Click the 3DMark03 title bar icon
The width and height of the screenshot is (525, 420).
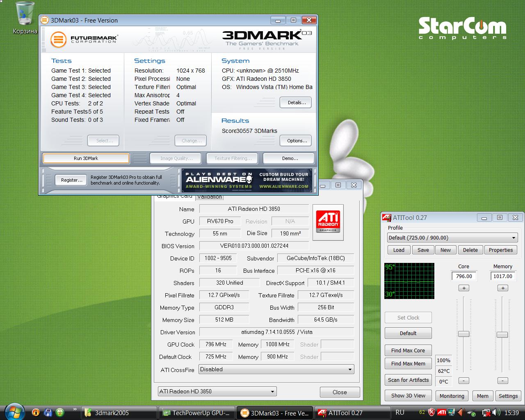(45, 20)
